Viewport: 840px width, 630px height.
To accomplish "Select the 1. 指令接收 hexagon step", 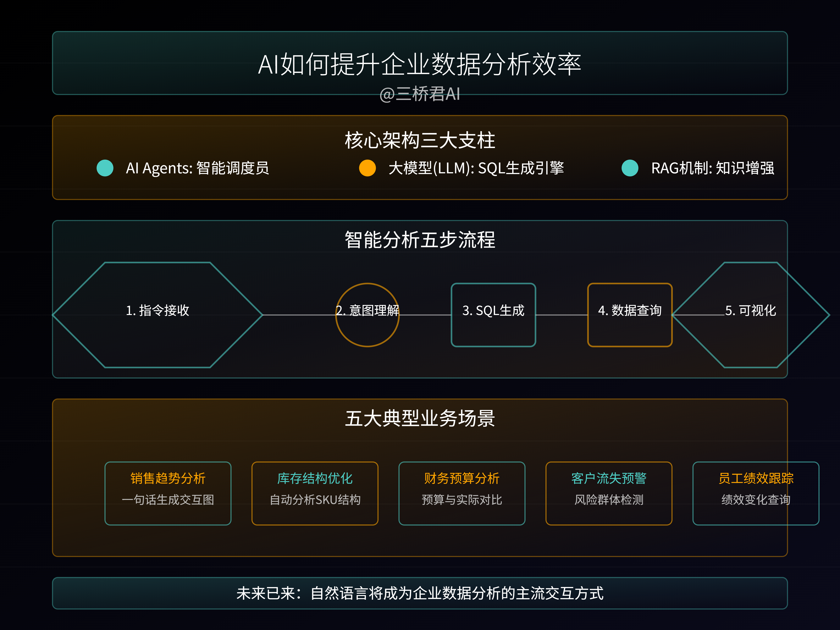I will tap(157, 315).
